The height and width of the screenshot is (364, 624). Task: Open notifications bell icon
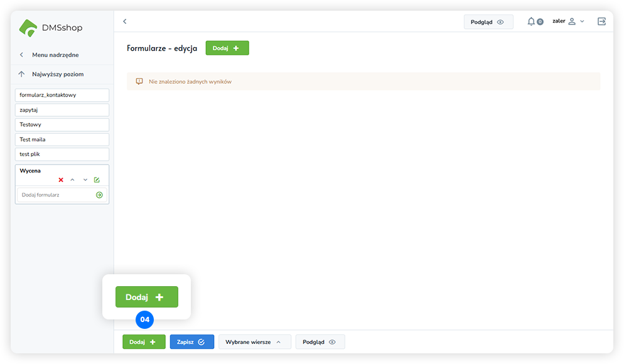point(531,21)
